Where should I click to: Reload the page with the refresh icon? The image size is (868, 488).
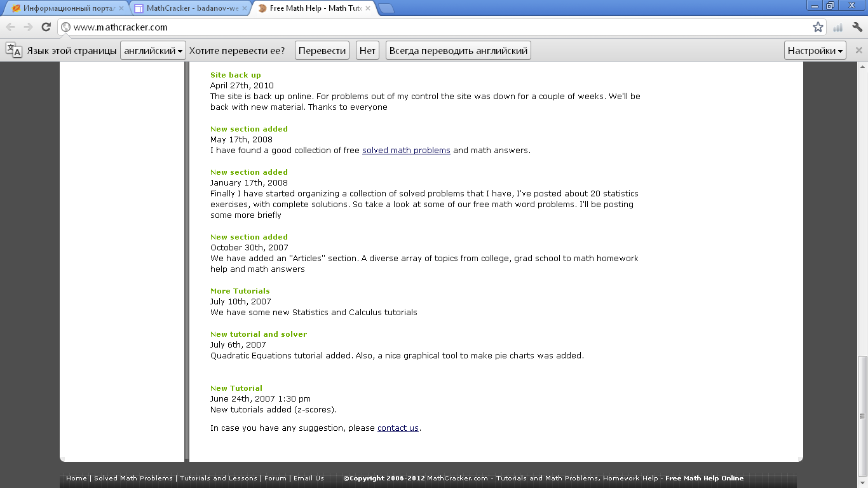[46, 27]
